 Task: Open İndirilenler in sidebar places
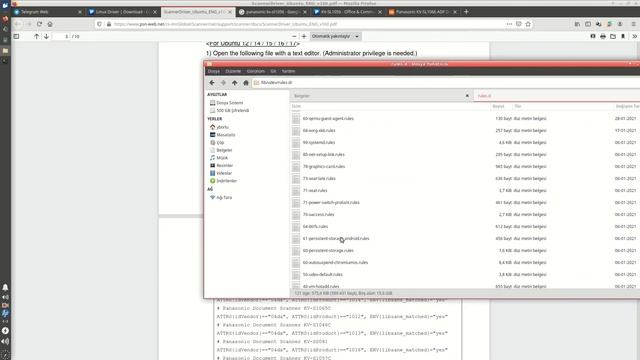(x=223, y=181)
